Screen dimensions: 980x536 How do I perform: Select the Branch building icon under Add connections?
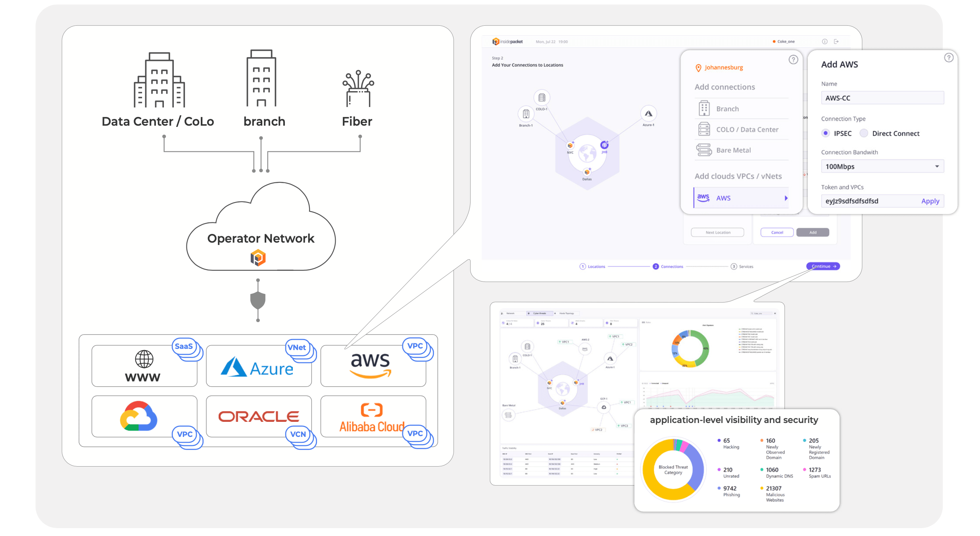704,108
